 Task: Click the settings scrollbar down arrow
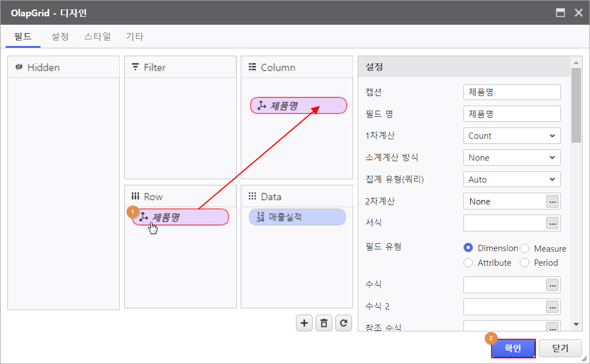coord(576,324)
